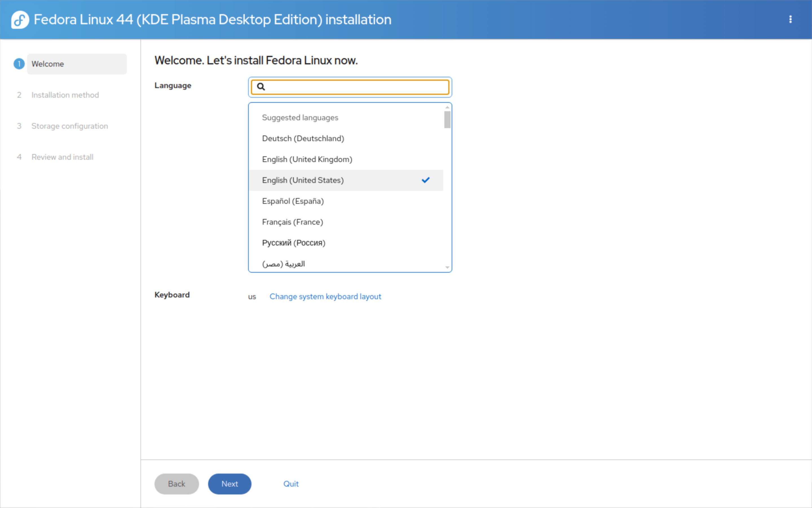The image size is (812, 508).
Task: Select Español (España) language
Action: [x=346, y=201]
